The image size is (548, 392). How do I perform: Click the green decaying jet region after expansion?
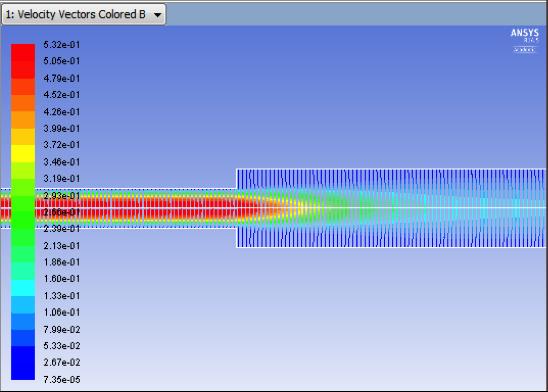click(x=337, y=208)
